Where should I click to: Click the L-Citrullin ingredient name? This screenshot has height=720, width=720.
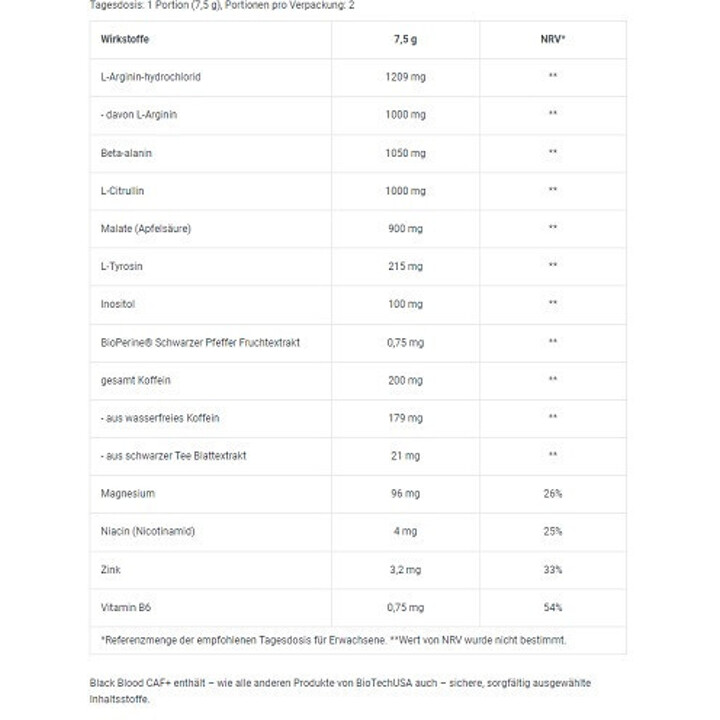pos(122,191)
